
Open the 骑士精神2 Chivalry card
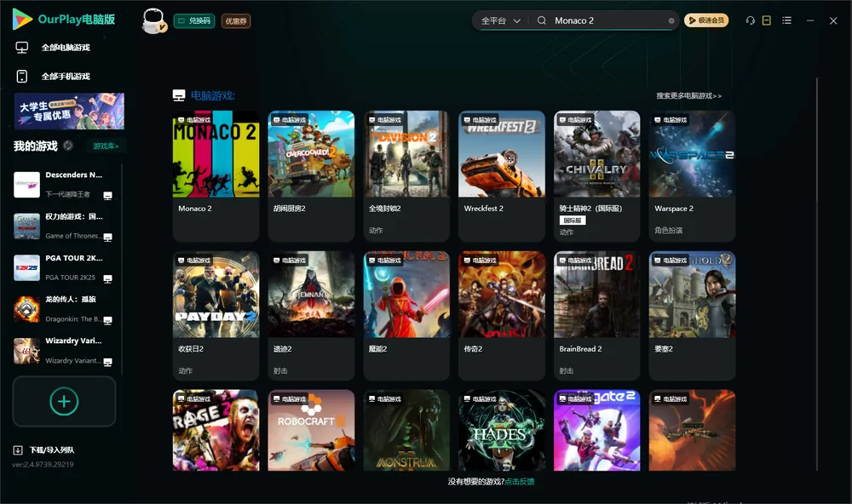point(597,176)
